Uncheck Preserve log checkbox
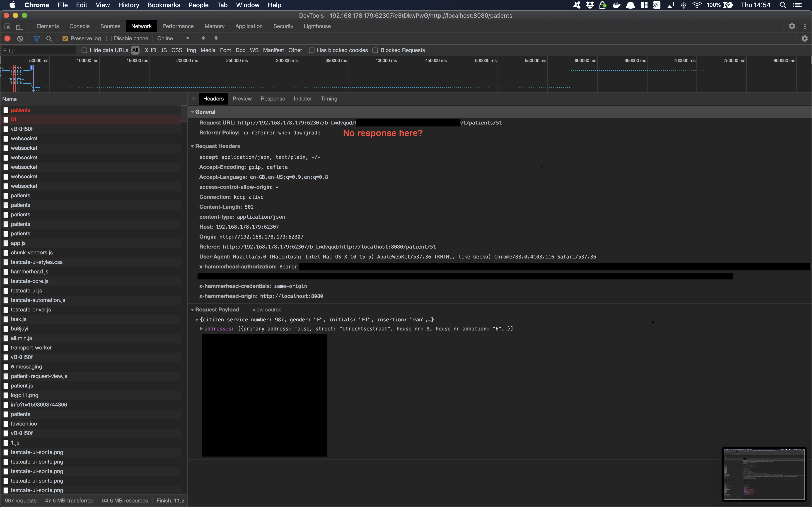 [65, 38]
